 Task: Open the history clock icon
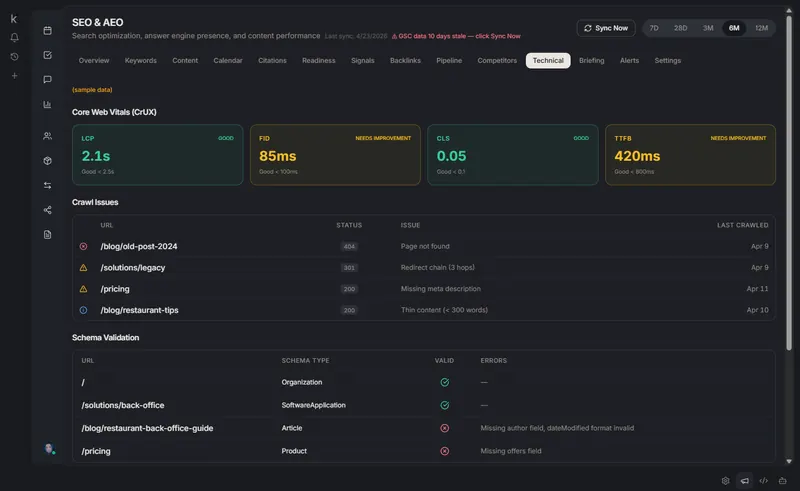(x=14, y=57)
